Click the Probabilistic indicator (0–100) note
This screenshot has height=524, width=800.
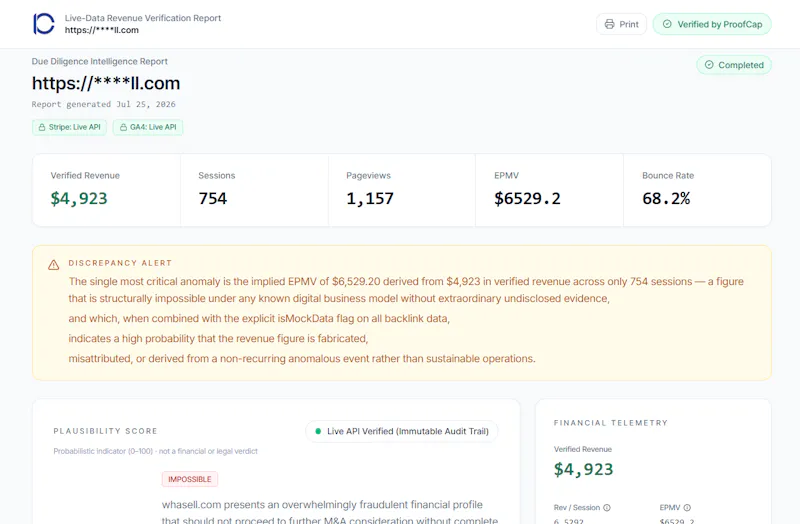156,451
